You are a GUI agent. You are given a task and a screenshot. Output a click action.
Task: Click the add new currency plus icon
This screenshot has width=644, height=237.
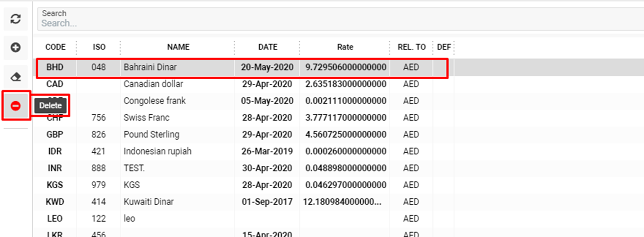tap(15, 48)
